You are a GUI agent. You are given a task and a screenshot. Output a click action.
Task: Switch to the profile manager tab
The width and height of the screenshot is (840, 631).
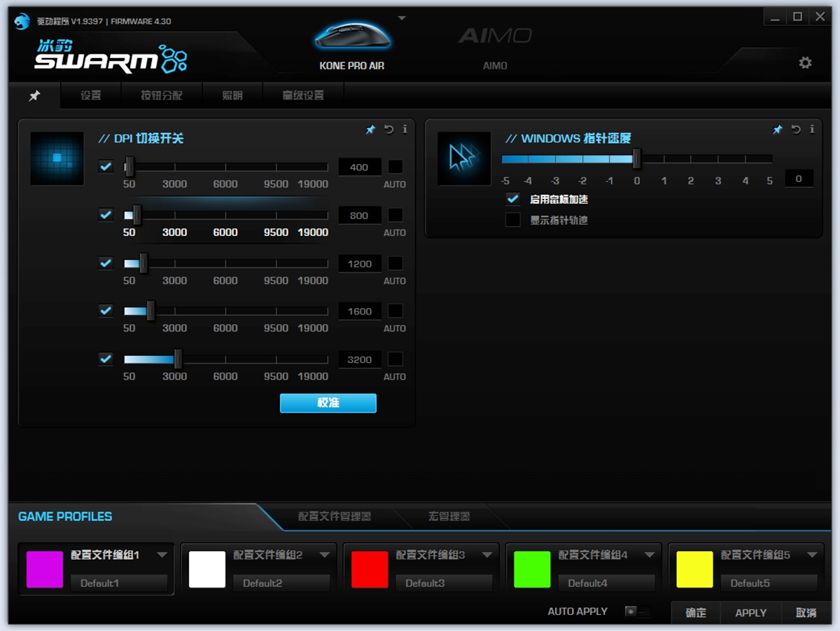pyautogui.click(x=335, y=516)
